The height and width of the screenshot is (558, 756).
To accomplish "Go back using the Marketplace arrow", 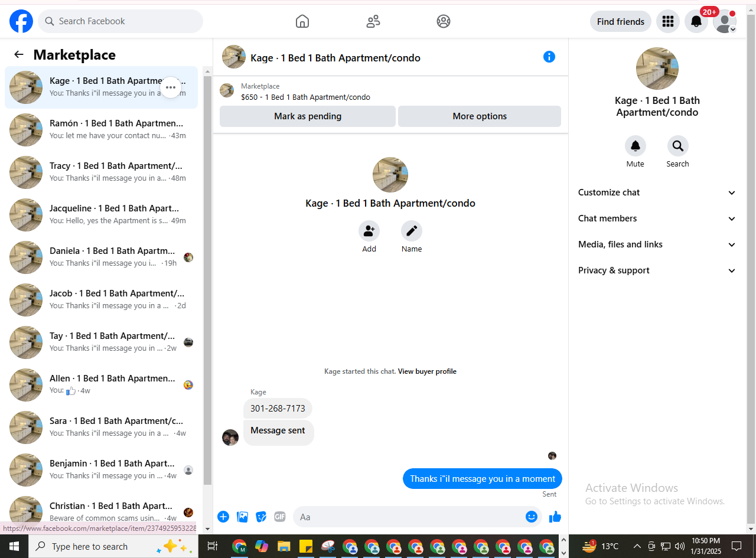I will [19, 54].
